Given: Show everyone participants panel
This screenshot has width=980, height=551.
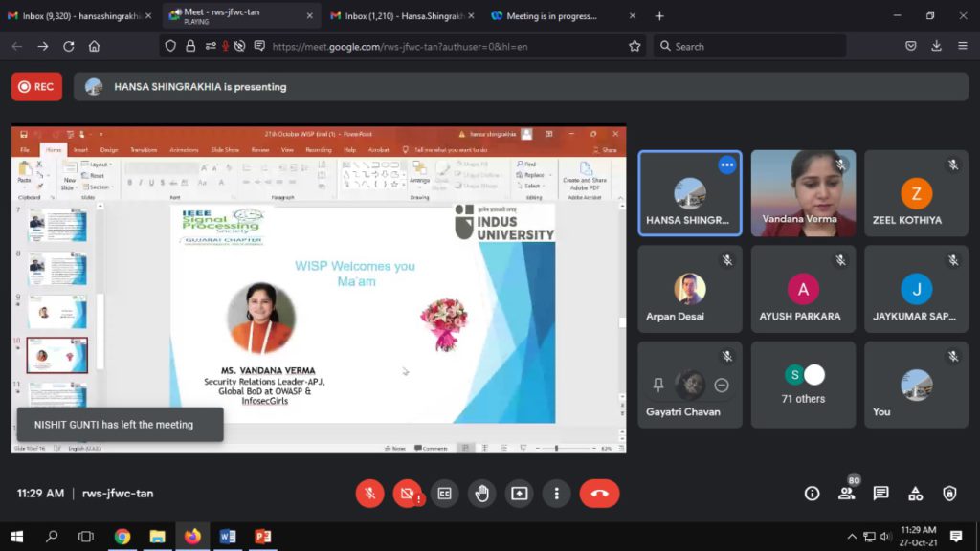Looking at the screenshot, I should [x=847, y=494].
